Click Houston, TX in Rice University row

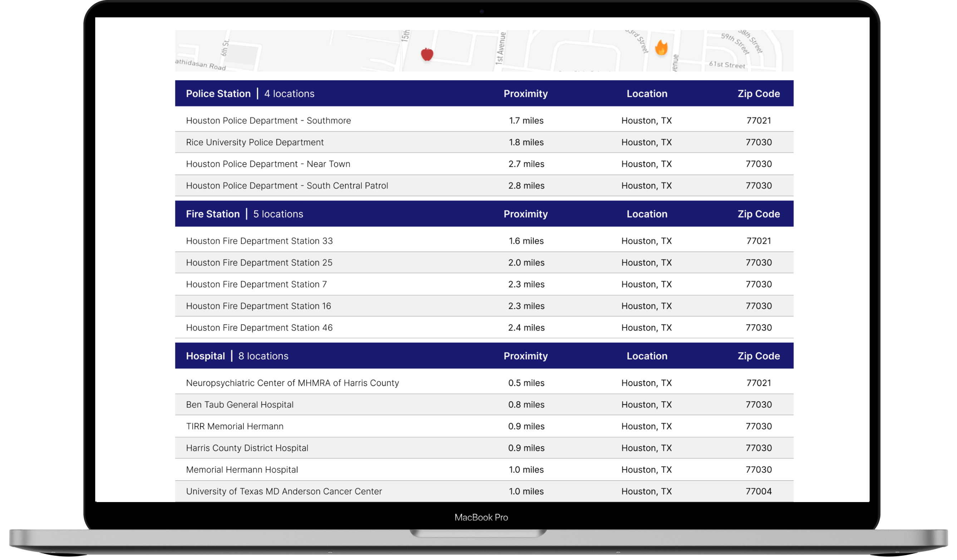646,142
